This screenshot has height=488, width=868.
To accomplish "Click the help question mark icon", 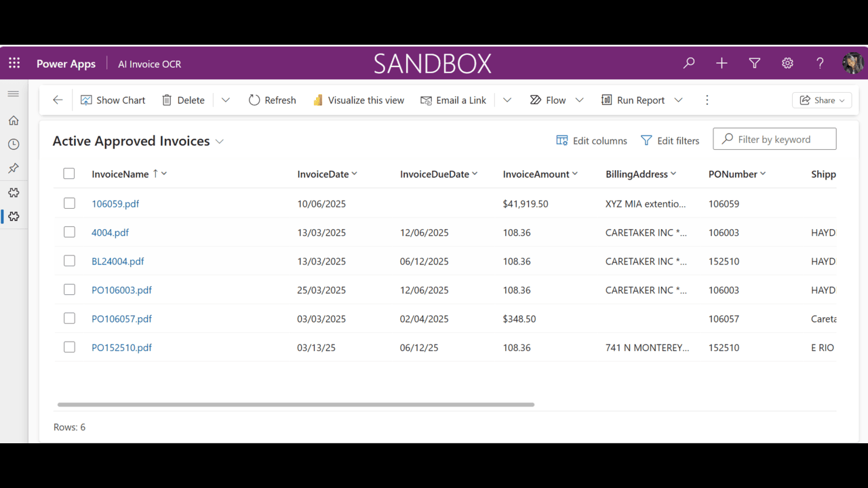I will tap(820, 63).
